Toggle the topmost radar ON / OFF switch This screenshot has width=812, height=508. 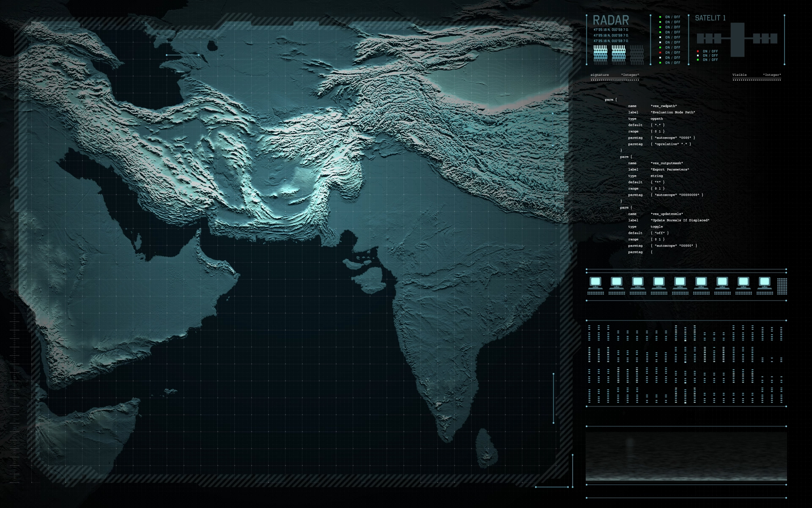[672, 17]
